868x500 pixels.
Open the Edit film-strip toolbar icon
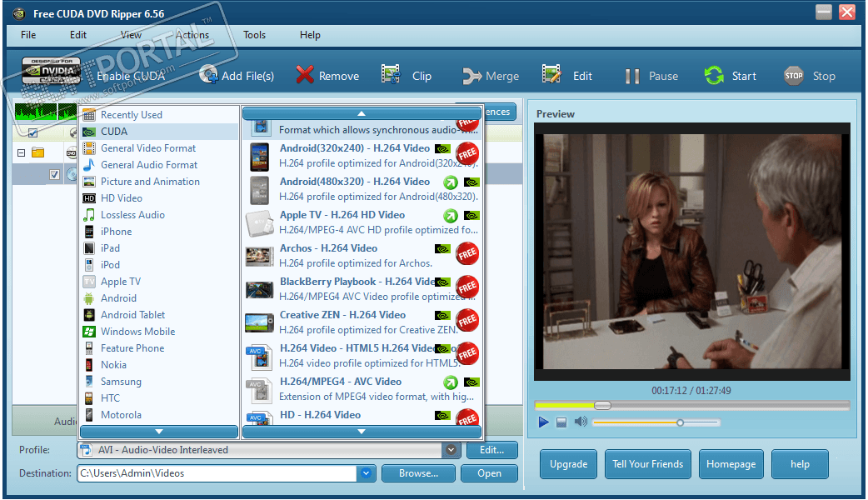(x=551, y=74)
